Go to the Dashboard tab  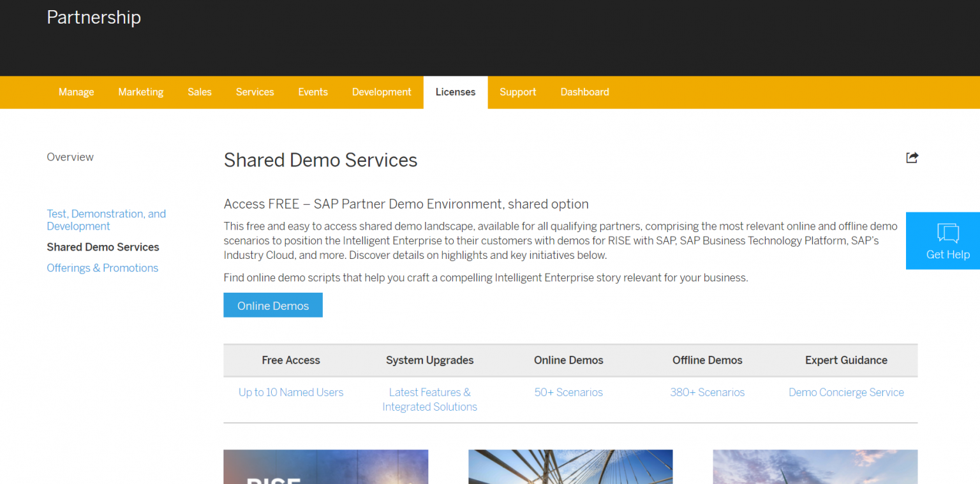pyautogui.click(x=584, y=92)
